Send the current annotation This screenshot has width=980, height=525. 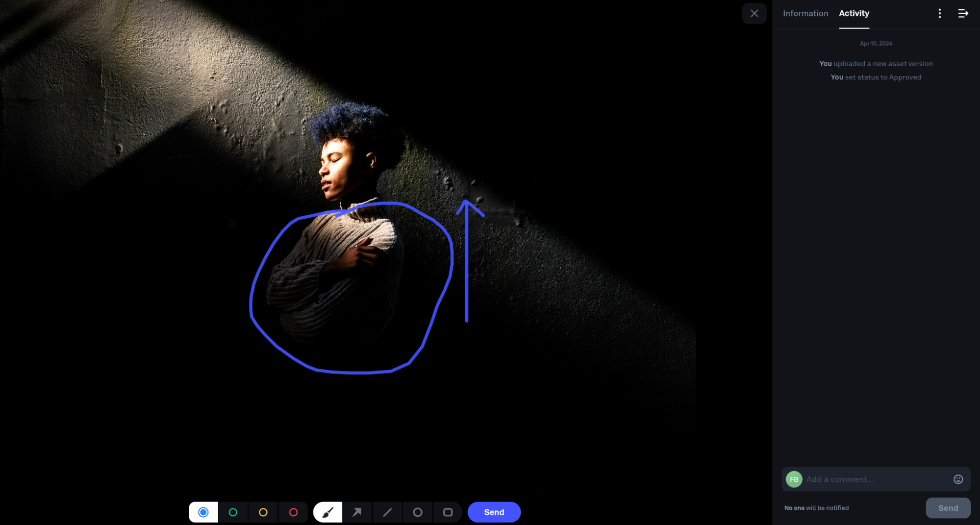(494, 512)
